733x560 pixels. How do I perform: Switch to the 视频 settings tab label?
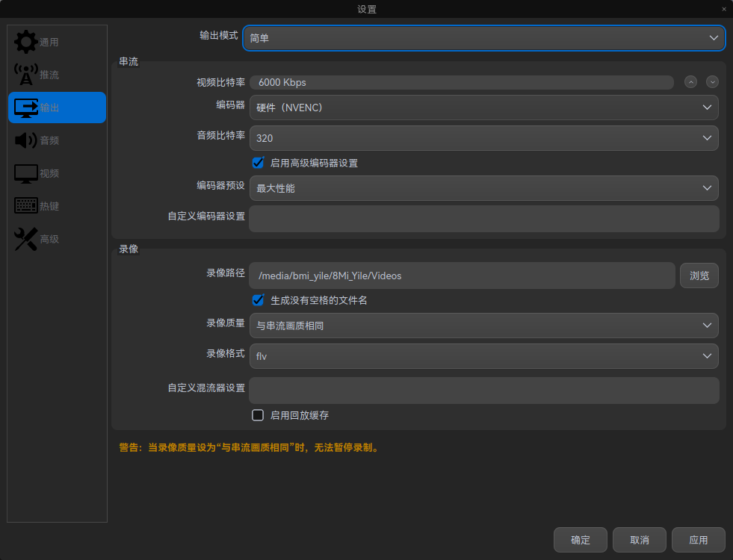tap(49, 174)
